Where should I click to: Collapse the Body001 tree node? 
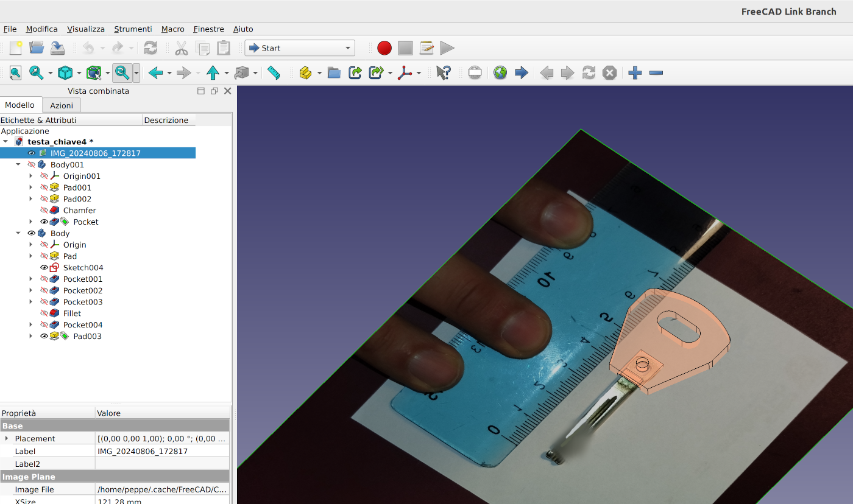(x=18, y=165)
